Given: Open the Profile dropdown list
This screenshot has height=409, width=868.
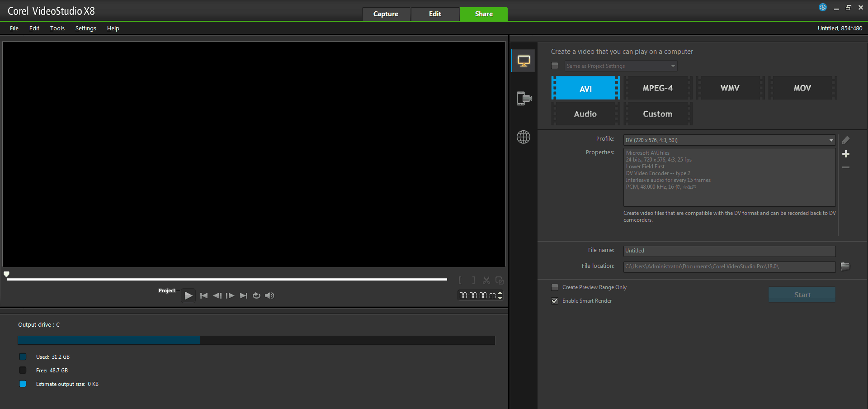Looking at the screenshot, I should pos(730,140).
